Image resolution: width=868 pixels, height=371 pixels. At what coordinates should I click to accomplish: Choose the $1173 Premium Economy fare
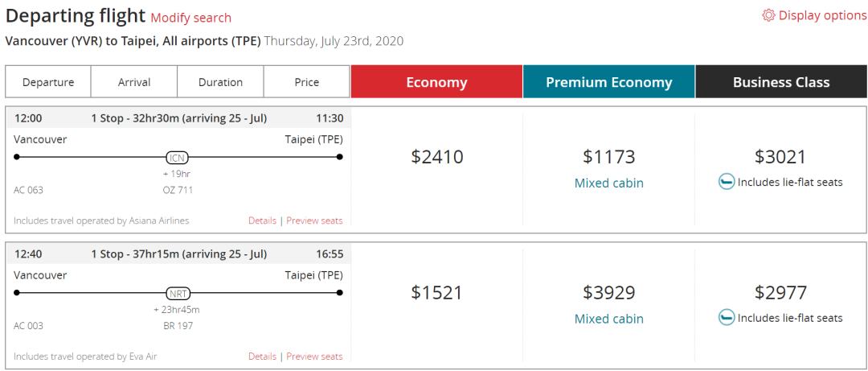pyautogui.click(x=608, y=157)
